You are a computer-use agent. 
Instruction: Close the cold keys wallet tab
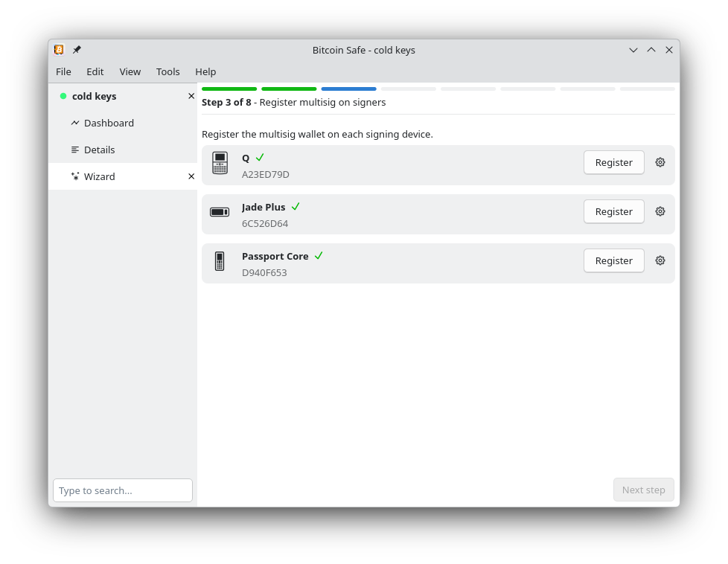(x=191, y=96)
